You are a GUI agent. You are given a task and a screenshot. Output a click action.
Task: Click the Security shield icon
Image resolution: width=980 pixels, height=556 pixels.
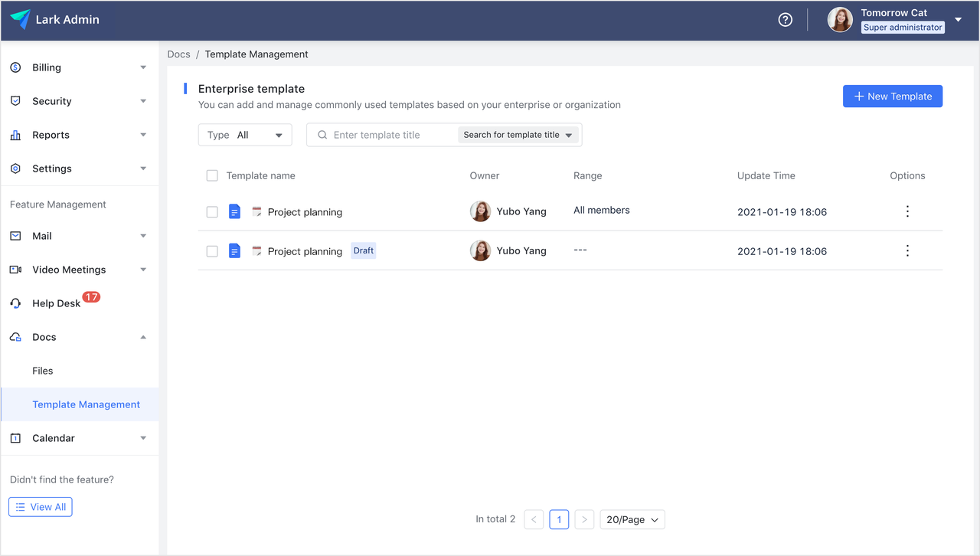[x=15, y=101]
